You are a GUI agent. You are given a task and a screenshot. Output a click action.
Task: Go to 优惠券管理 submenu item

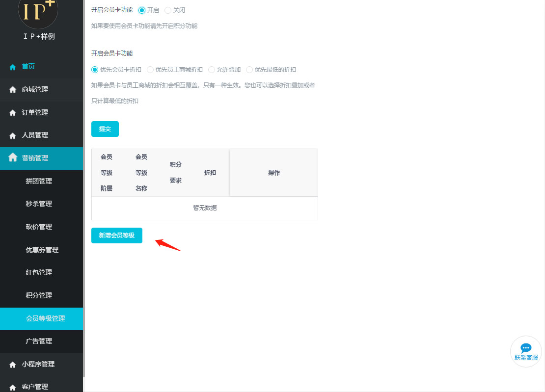tap(42, 250)
